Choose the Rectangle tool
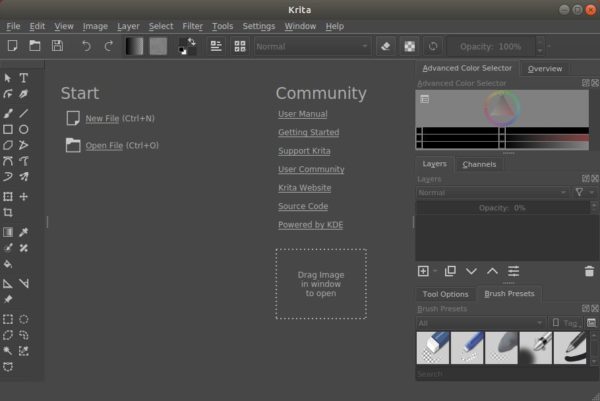Image resolution: width=600 pixels, height=401 pixels. coord(8,129)
